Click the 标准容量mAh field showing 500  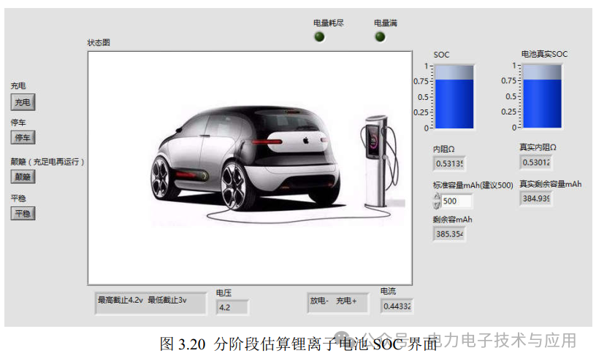457,201
